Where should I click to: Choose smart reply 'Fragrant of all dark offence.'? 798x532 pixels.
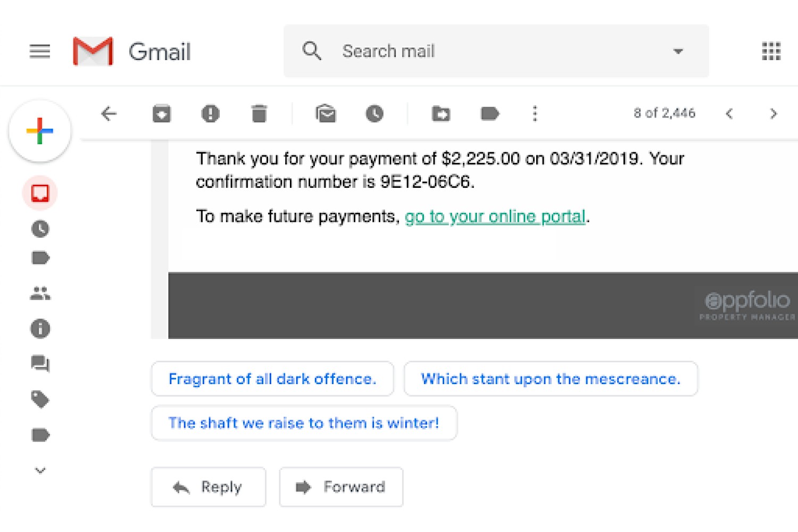coord(272,379)
